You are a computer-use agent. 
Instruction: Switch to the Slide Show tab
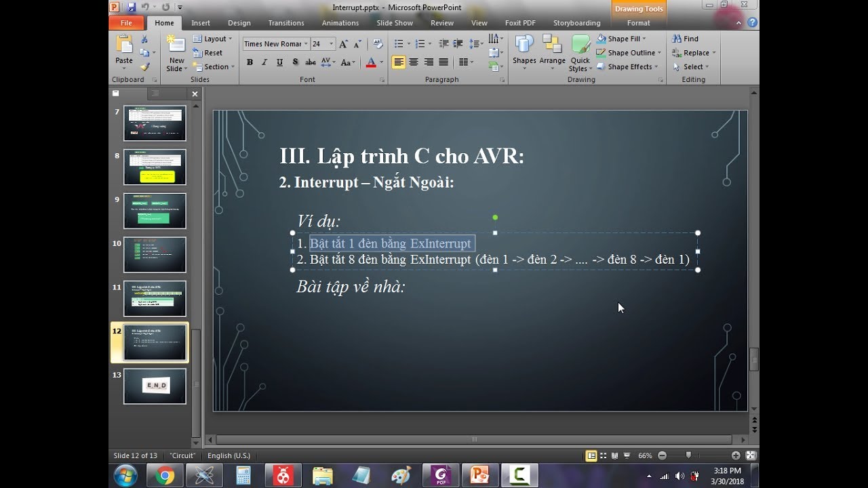[x=395, y=23]
